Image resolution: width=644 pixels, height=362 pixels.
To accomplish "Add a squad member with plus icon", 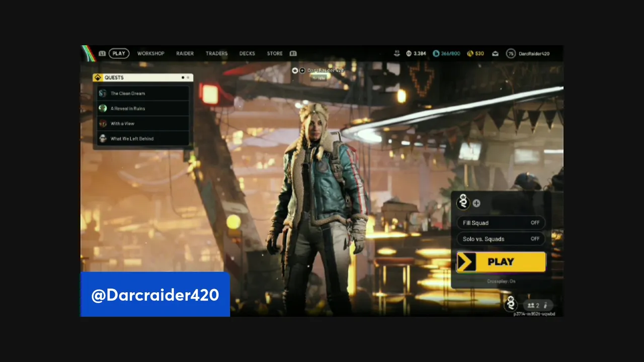I will click(476, 203).
